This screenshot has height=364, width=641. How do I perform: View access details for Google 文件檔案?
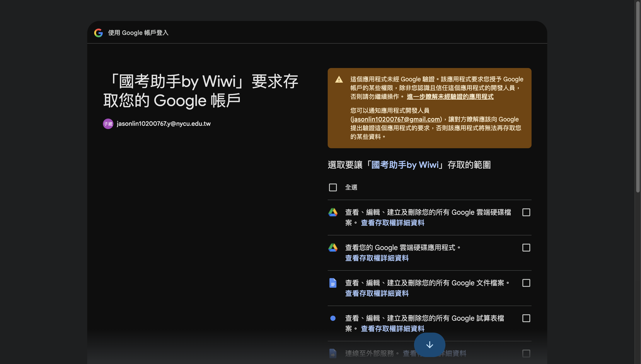(377, 293)
